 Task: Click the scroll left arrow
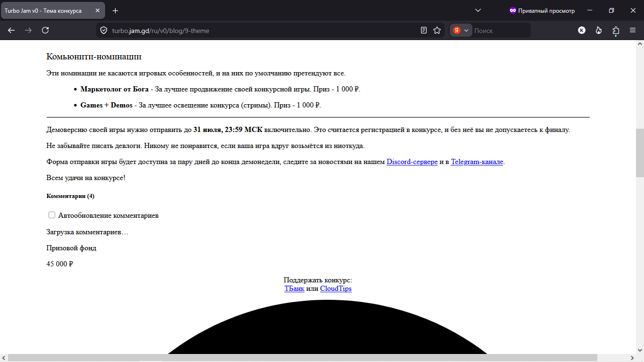pos(4,358)
